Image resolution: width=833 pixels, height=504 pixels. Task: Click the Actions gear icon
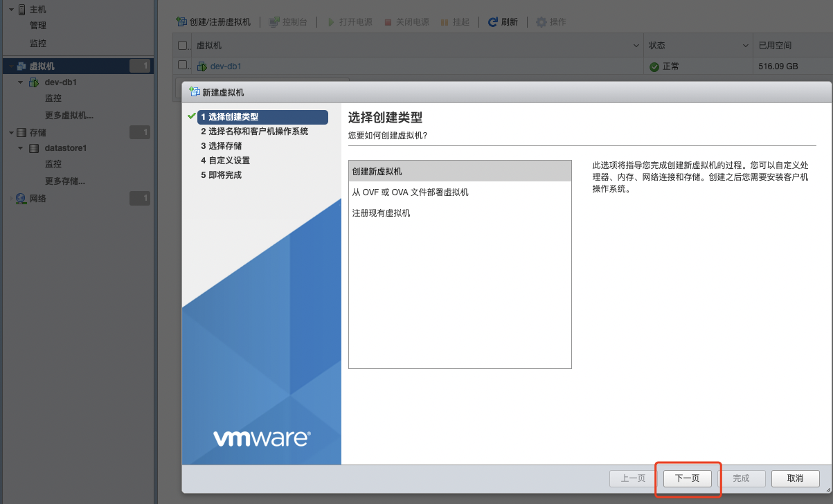pos(541,22)
